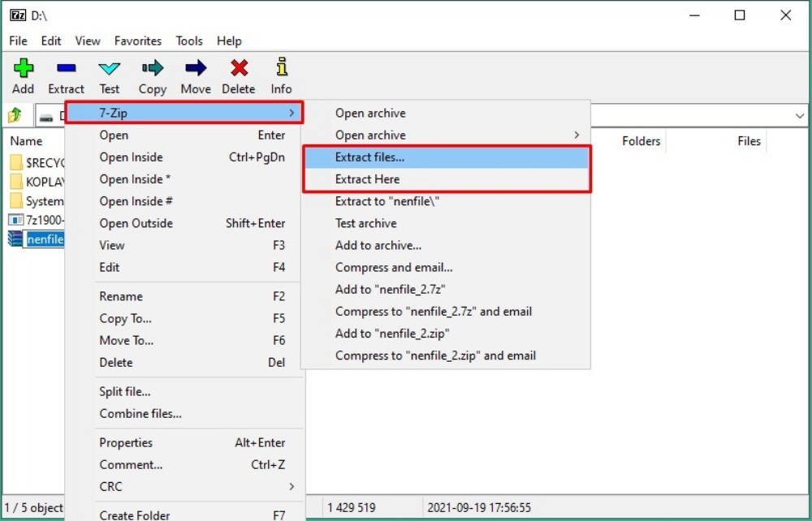The width and height of the screenshot is (812, 521).
Task: Click the Move arrow toolbar icon
Action: click(x=196, y=69)
